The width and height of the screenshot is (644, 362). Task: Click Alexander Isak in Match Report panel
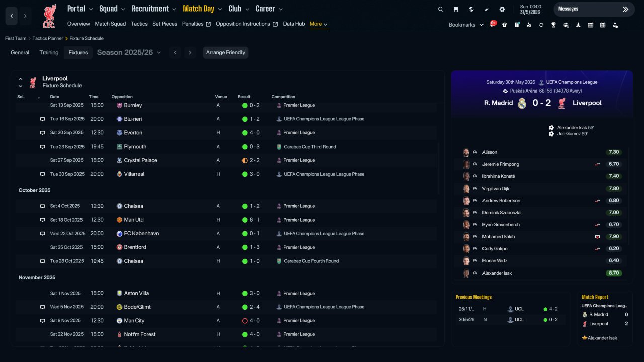coord(602,338)
